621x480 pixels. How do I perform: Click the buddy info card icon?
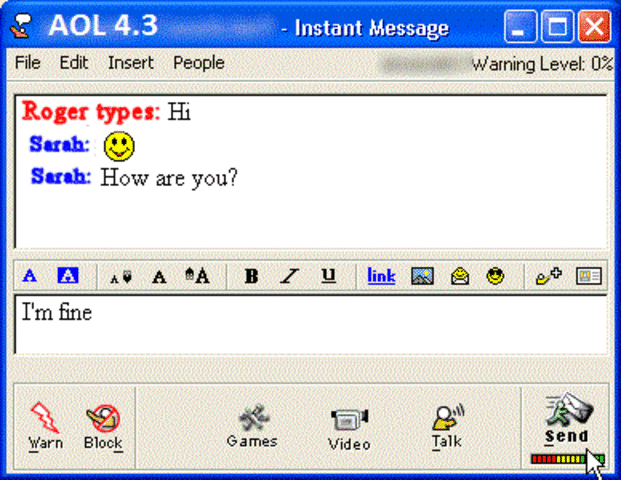tap(589, 276)
